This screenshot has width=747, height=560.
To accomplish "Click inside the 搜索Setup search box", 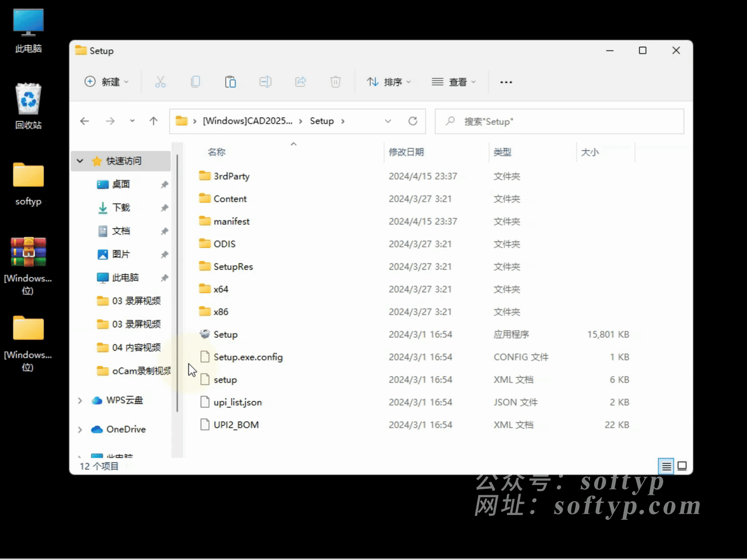I will click(559, 121).
